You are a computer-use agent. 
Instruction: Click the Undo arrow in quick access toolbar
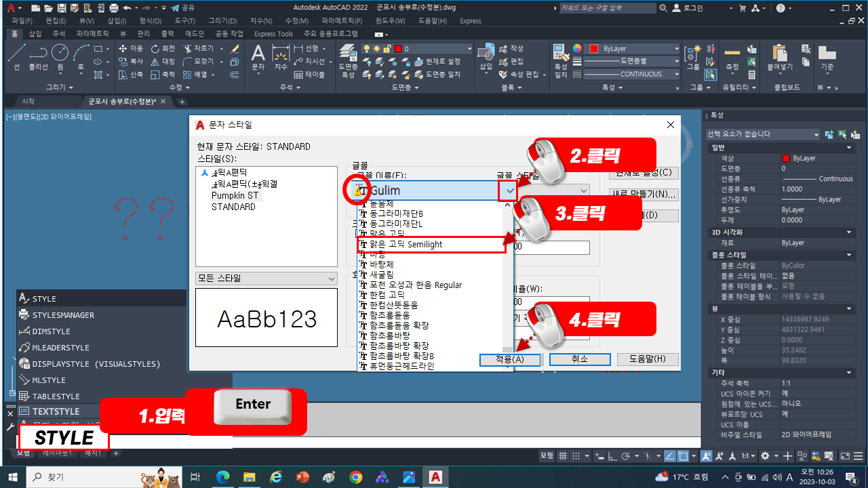pyautogui.click(x=127, y=8)
